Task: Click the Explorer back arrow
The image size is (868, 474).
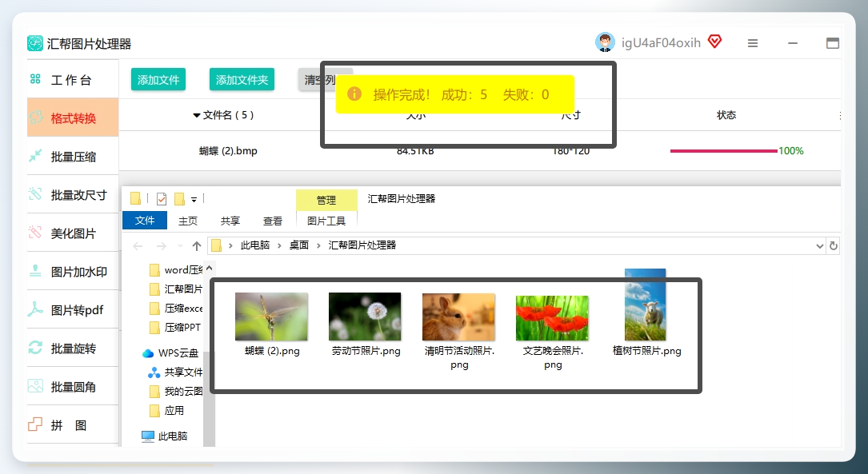Action: point(138,245)
